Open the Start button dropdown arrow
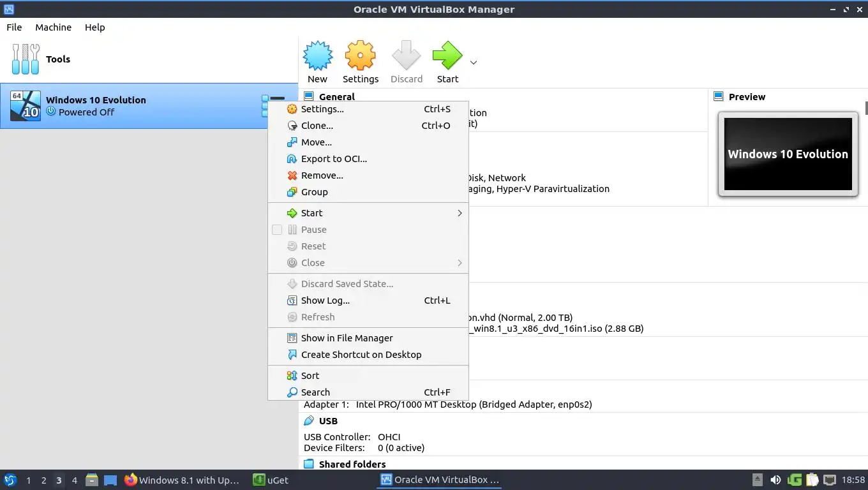868x490 pixels. coord(474,63)
